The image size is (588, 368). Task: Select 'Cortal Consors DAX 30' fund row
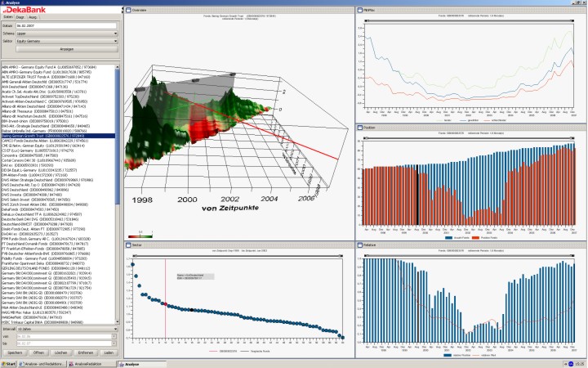click(x=59, y=160)
